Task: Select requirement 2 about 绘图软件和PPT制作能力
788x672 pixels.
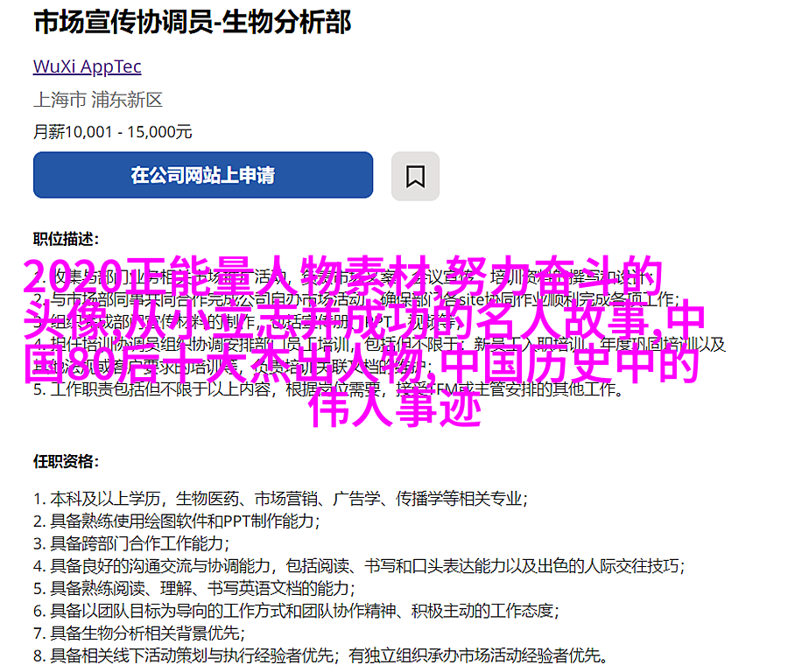Action: [x=177, y=521]
